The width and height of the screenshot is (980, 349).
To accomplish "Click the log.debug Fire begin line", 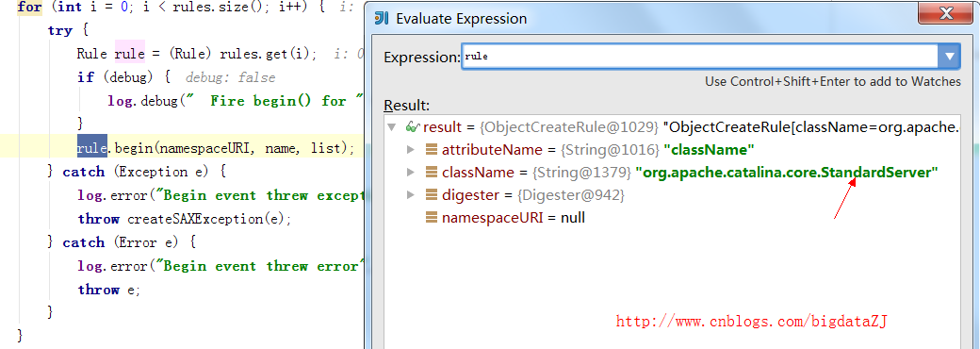I will pyautogui.click(x=236, y=101).
